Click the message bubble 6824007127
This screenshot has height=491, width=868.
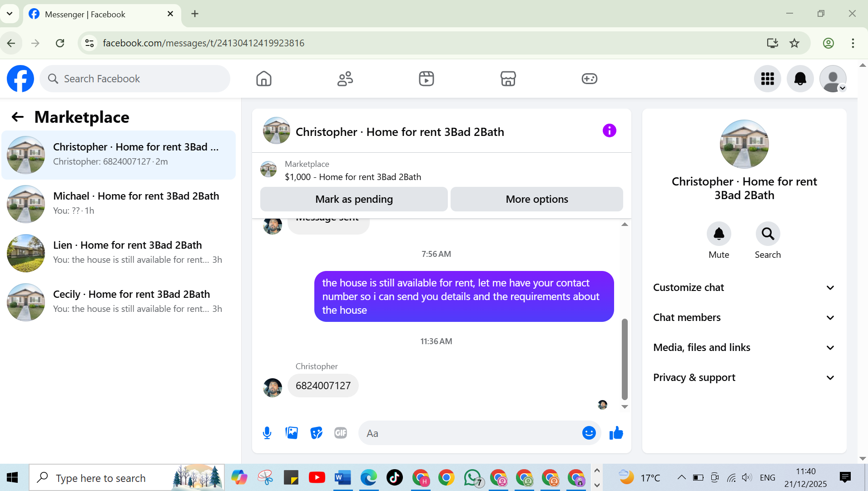(x=323, y=386)
